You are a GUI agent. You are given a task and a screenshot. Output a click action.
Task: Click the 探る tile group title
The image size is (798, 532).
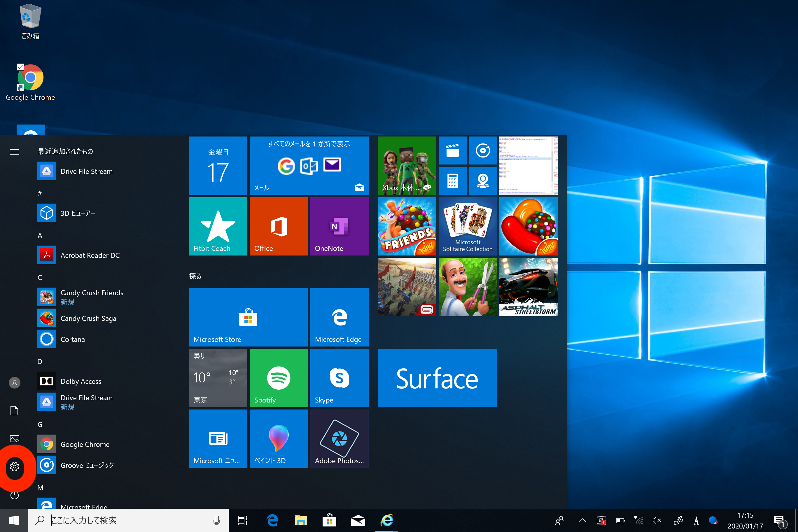[195, 276]
